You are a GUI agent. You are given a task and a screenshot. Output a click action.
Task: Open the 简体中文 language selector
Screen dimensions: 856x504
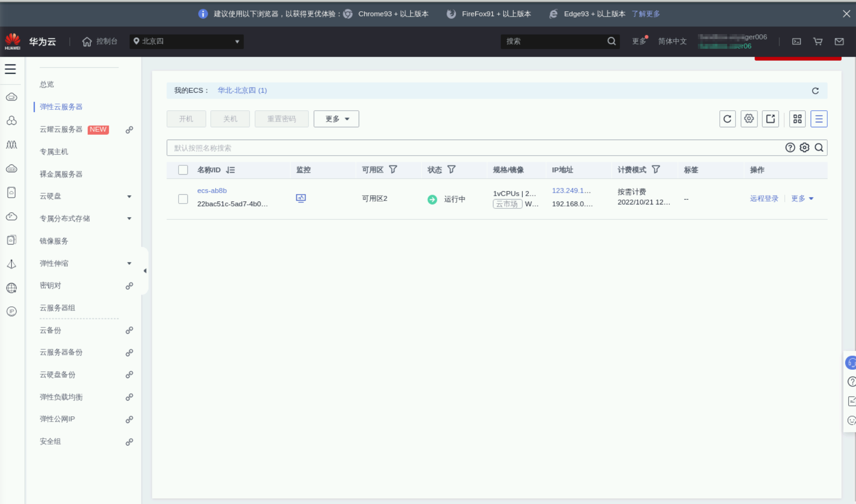672,41
